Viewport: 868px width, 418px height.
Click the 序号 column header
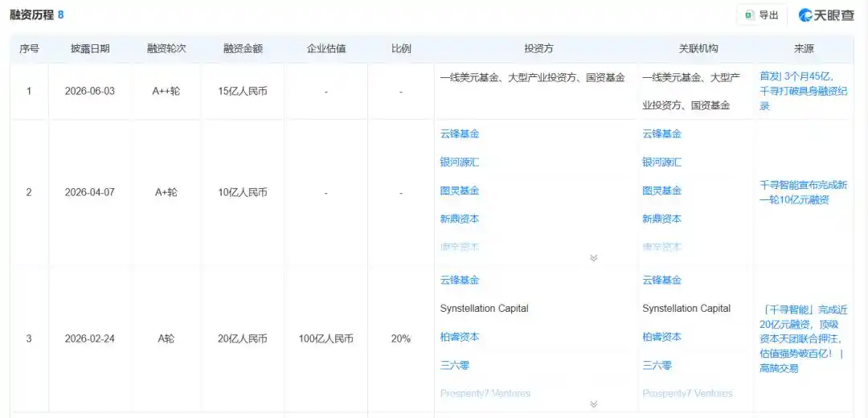29,49
